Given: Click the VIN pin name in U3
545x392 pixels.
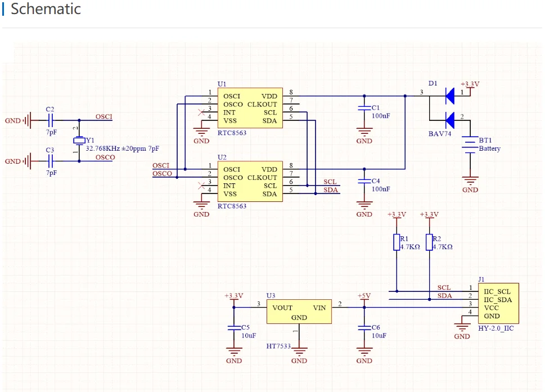Looking at the screenshot, I should point(319,308).
